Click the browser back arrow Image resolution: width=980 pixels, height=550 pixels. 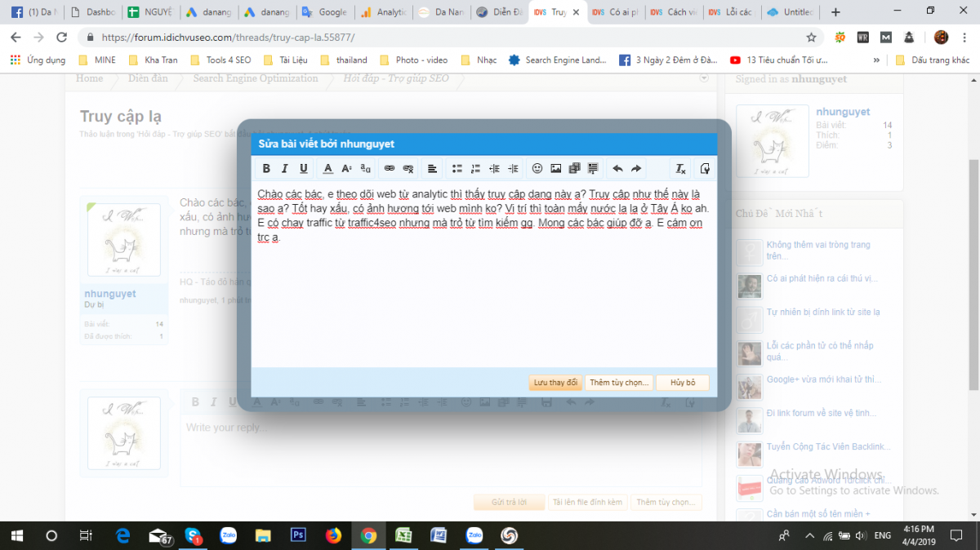pos(16,38)
